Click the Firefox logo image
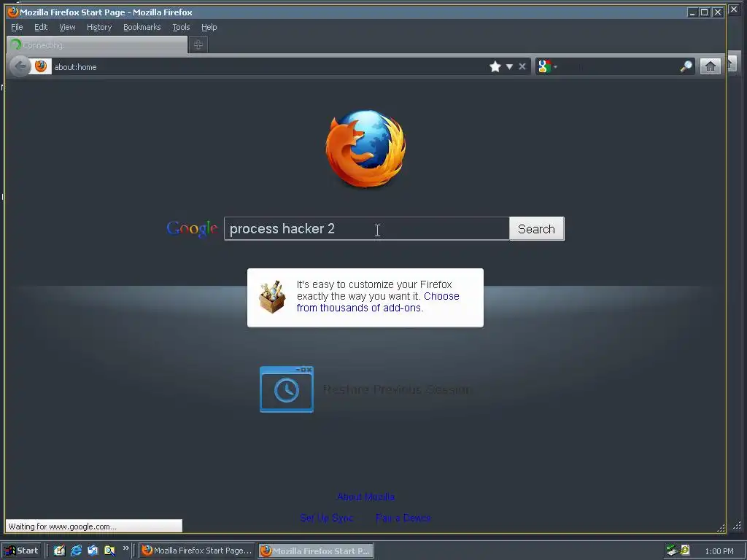Image resolution: width=747 pixels, height=560 pixels. coord(365,148)
